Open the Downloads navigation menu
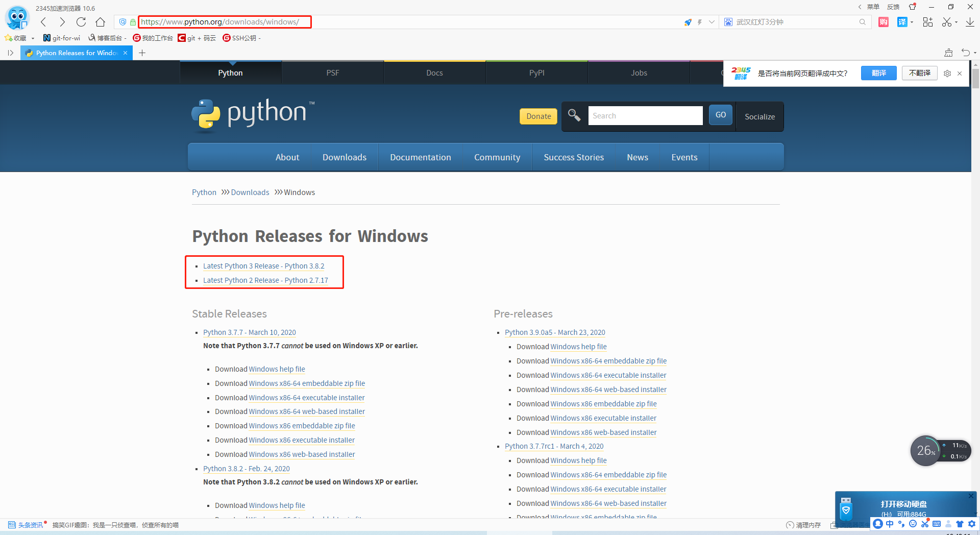 pos(345,157)
